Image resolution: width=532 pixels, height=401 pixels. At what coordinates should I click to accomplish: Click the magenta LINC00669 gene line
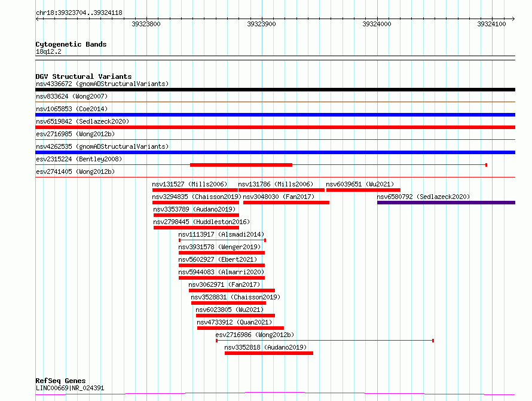click(x=275, y=394)
